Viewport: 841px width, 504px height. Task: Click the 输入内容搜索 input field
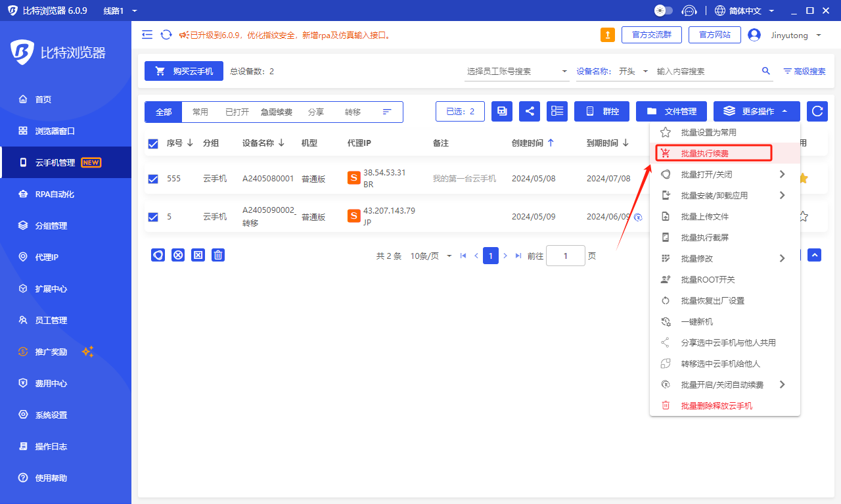[707, 71]
